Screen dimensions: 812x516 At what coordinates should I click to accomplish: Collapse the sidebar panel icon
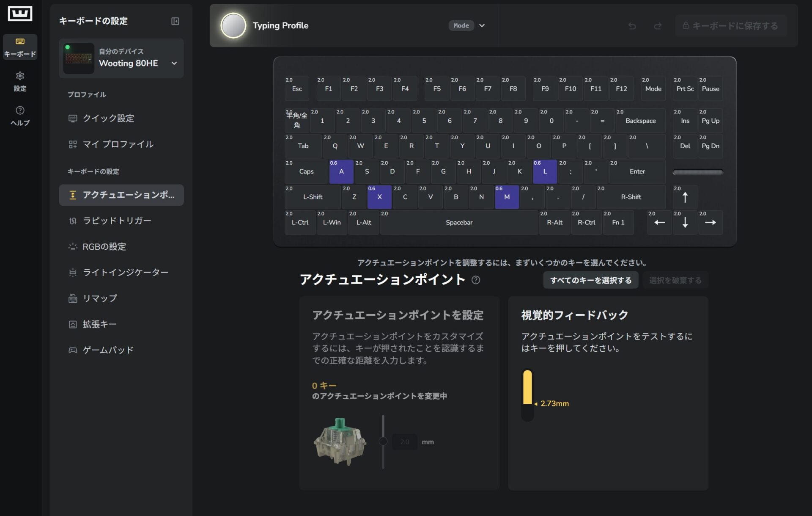pos(175,21)
